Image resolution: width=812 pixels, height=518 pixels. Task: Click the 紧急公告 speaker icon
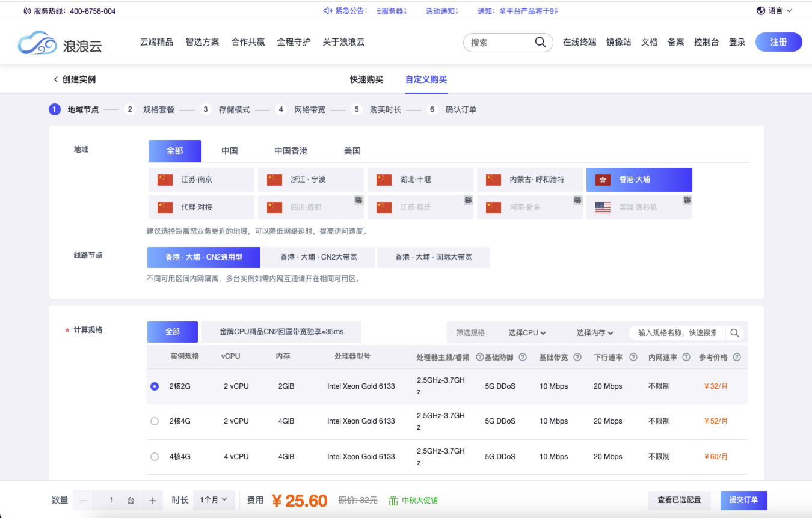(327, 11)
